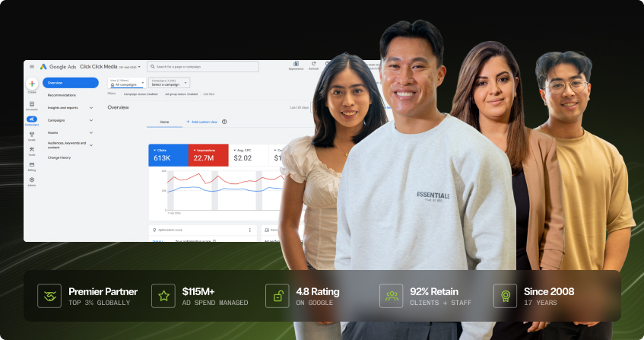The height and width of the screenshot is (340, 644).
Task: Click the award badge icon beside Since 2008
Action: [505, 296]
